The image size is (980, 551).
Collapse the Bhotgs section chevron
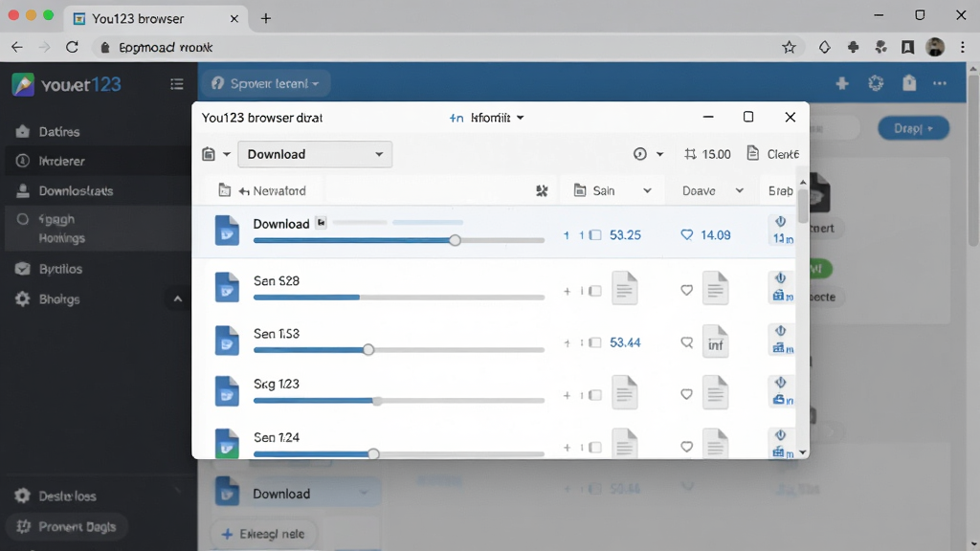[177, 299]
